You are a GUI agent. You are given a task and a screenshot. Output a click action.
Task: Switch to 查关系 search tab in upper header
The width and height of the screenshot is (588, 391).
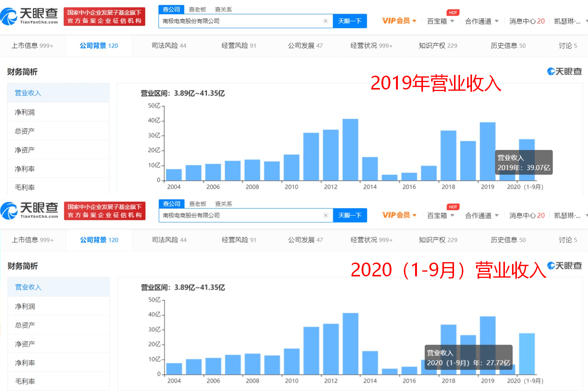coord(223,9)
